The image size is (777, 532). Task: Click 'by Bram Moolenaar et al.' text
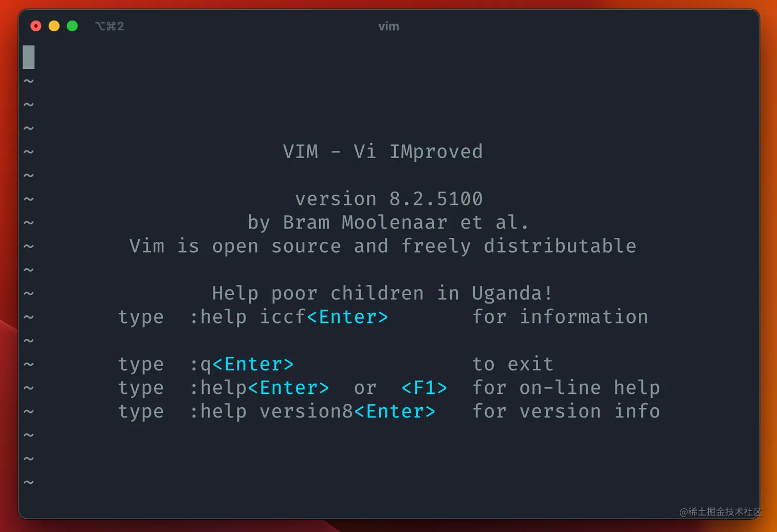pyautogui.click(x=388, y=222)
